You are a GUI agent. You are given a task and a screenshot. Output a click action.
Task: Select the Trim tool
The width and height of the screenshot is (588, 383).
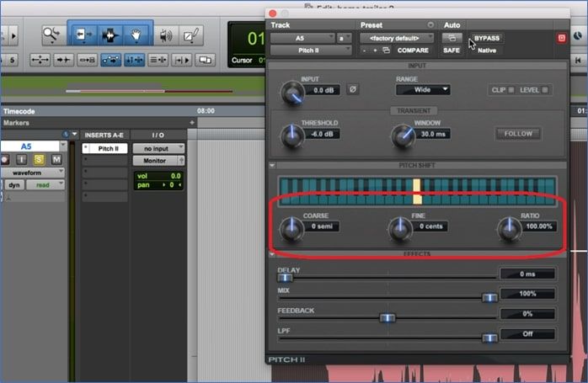tap(83, 35)
